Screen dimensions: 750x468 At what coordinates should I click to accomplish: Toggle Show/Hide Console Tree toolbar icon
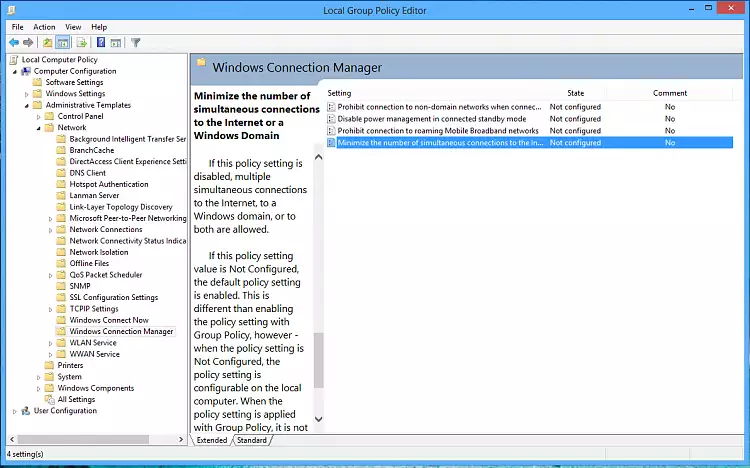coord(62,43)
